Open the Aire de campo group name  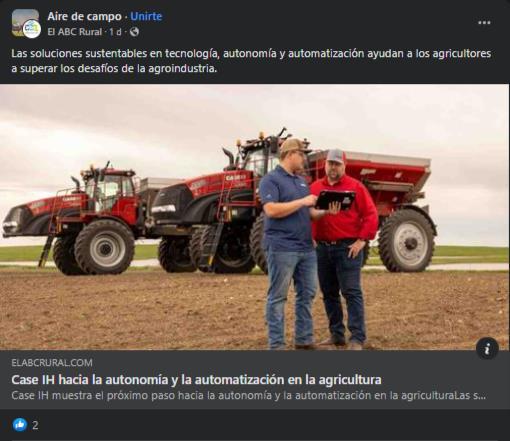84,16
